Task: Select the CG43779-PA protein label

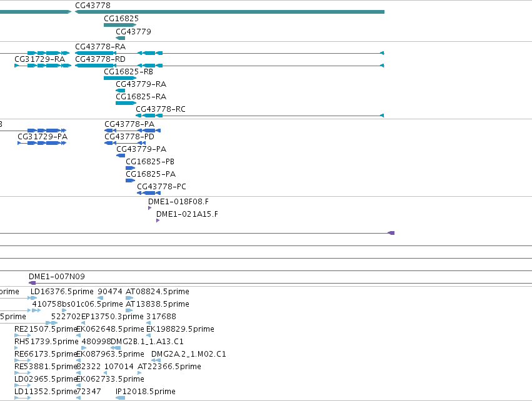Action: coord(141,149)
